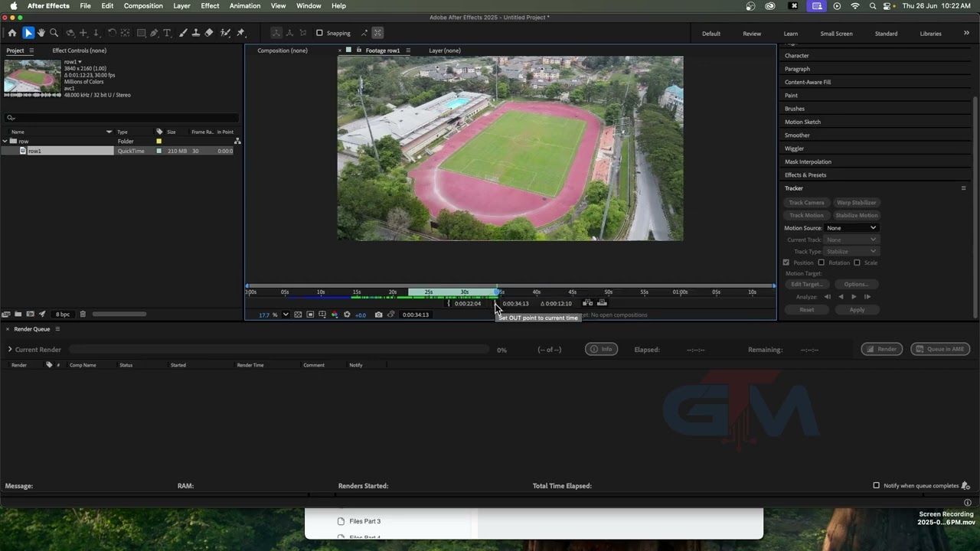Open the Composition menu
Screen dimensions: 980x551
(143, 5)
